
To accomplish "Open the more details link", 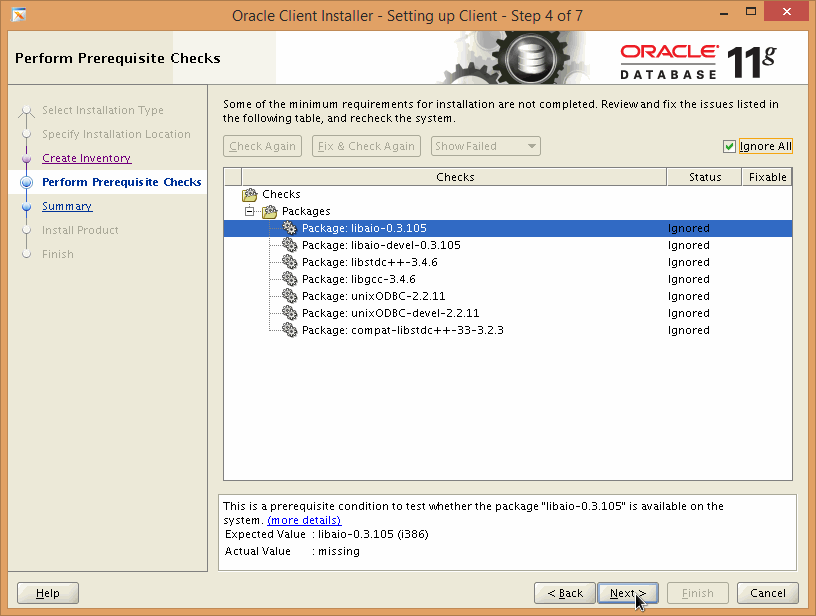I will 304,520.
